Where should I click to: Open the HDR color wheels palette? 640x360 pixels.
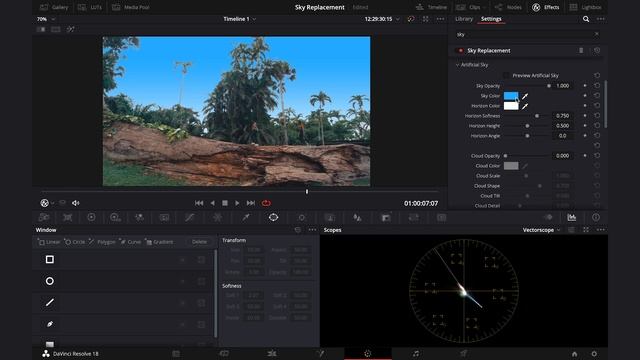point(115,218)
